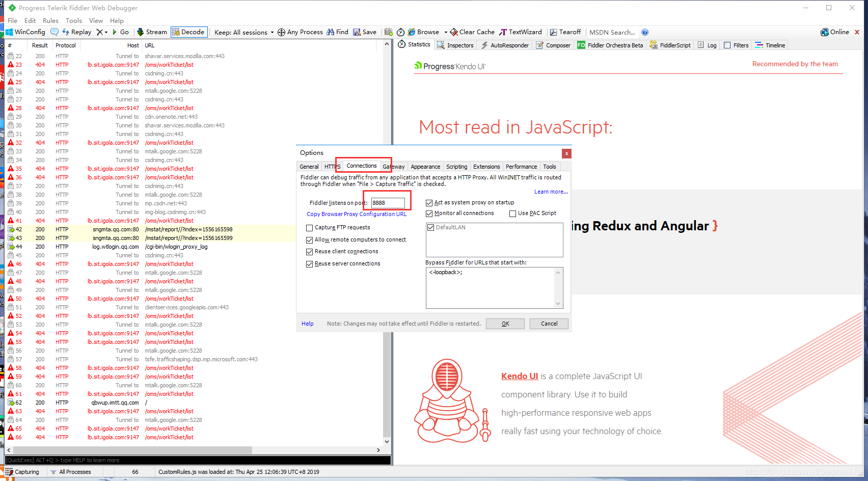
Task: Open All Processes filter in status bar
Action: (x=71, y=472)
